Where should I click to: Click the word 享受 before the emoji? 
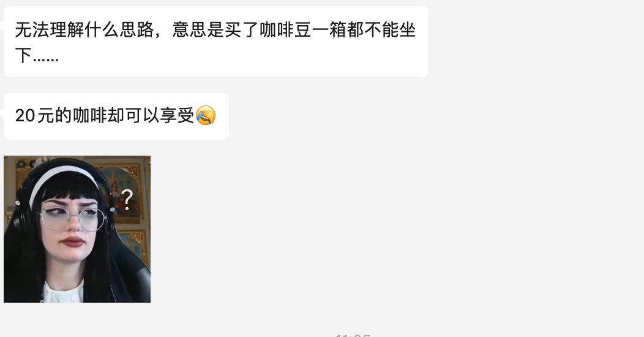[x=177, y=115]
